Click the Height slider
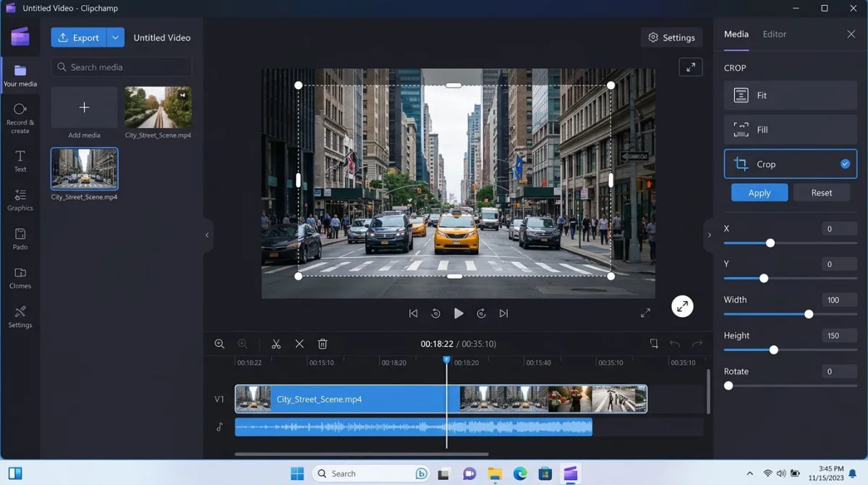Screen dimensions: 868x485 point(791,350)
